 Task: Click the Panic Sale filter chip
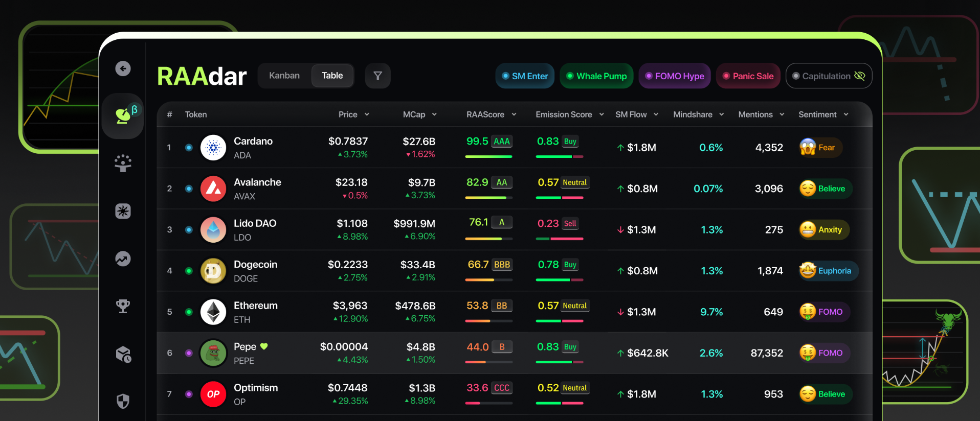click(x=748, y=76)
